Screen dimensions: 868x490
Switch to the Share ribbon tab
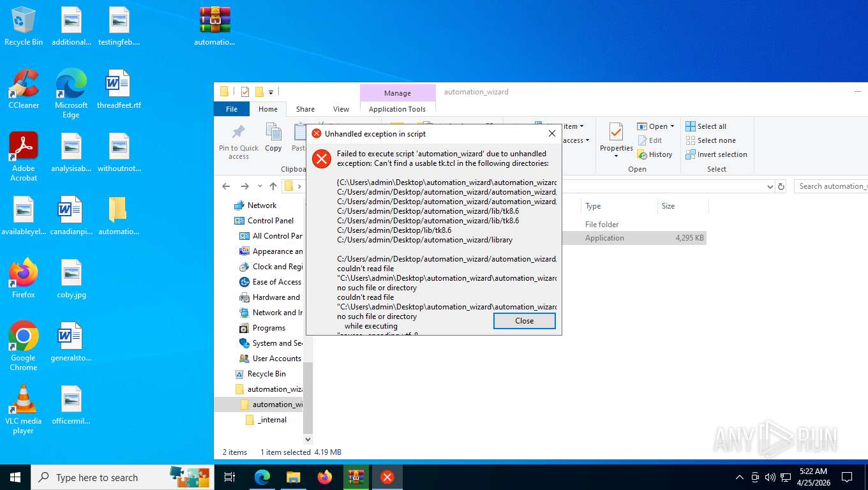click(x=305, y=109)
